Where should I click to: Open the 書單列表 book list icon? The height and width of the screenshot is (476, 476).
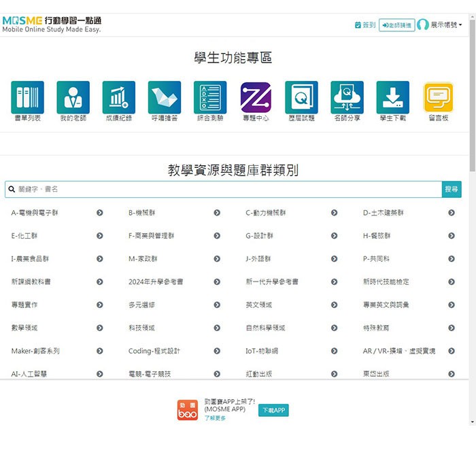(x=27, y=98)
